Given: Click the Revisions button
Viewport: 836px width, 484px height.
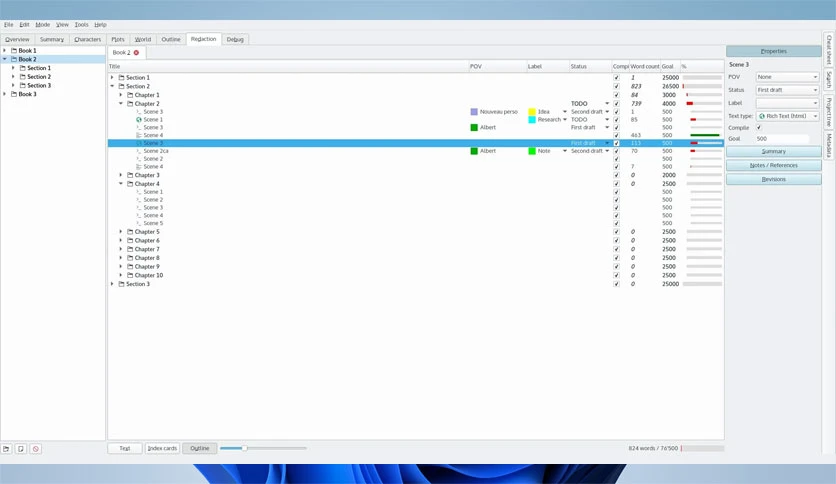Looking at the screenshot, I should tap(774, 179).
